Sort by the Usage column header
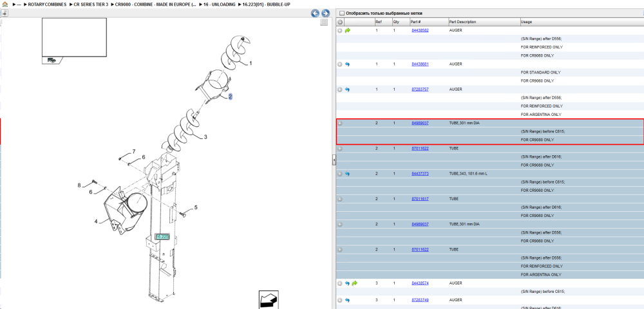Image resolution: width=644 pixels, height=309 pixels. (581, 22)
